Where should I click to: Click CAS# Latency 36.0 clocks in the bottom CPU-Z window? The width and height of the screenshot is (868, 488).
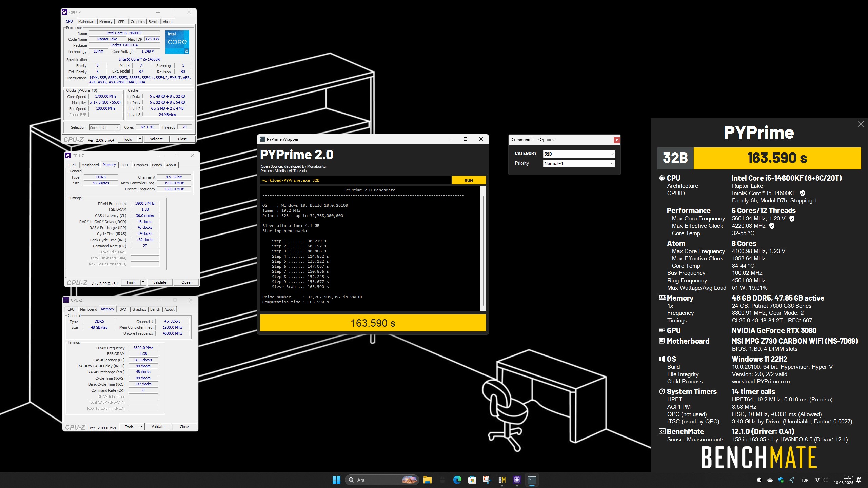143,360
